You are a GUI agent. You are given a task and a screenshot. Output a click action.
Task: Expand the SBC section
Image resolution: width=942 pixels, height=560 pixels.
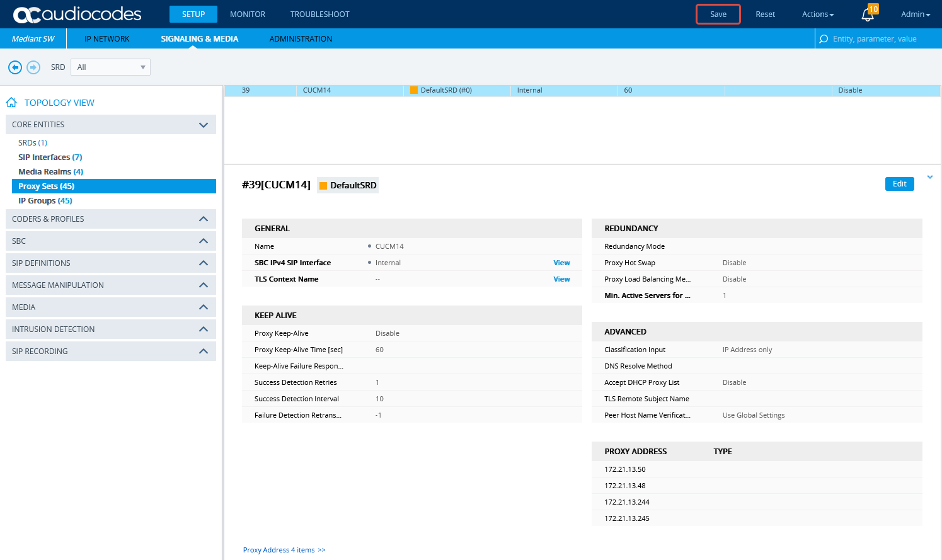[111, 241]
